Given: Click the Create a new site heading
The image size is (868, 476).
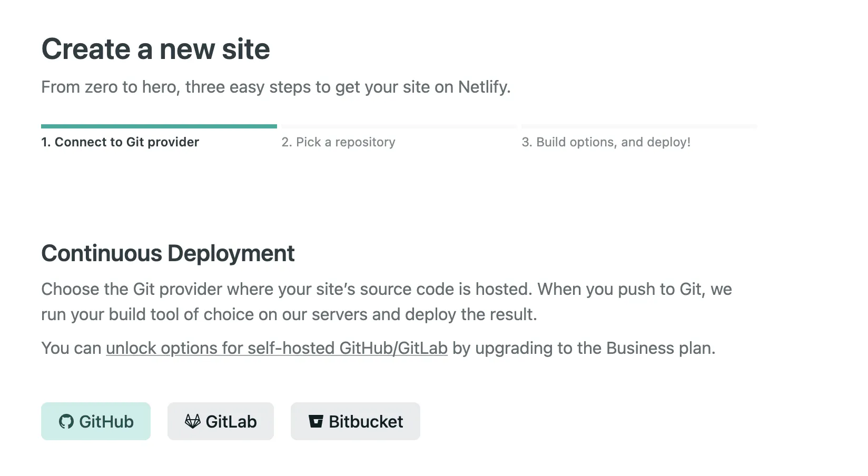Looking at the screenshot, I should click(156, 49).
